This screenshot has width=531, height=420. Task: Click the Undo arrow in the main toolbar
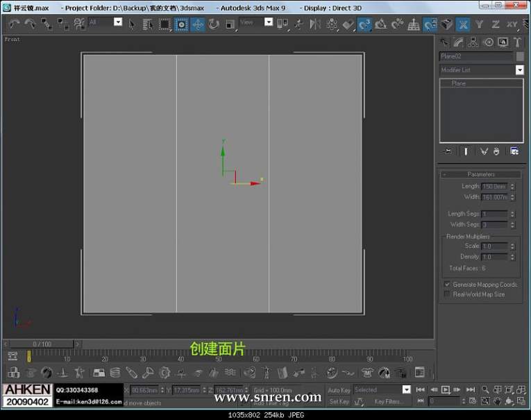(14, 24)
